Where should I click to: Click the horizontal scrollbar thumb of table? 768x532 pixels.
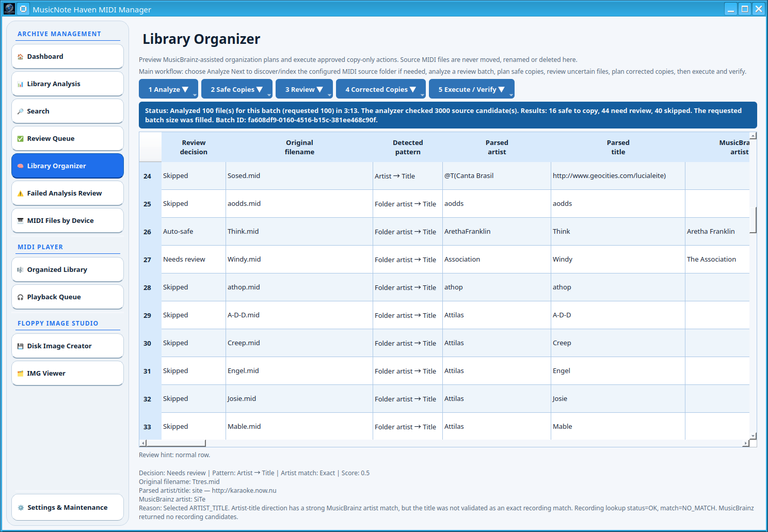tap(176, 443)
